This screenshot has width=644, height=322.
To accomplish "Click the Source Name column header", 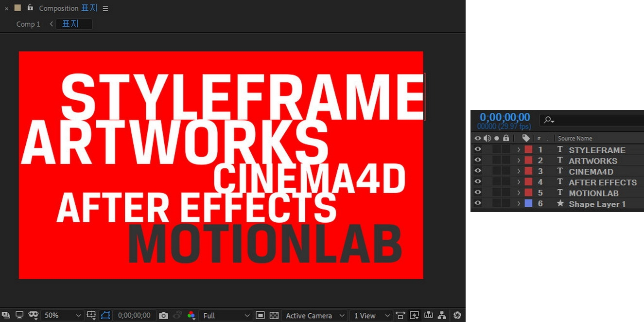I will tap(575, 138).
